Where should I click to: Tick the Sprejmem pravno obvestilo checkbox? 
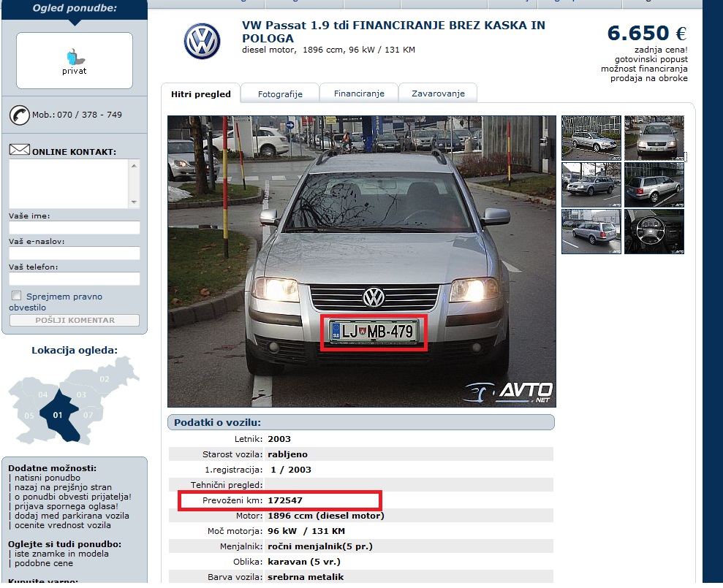click(x=17, y=295)
